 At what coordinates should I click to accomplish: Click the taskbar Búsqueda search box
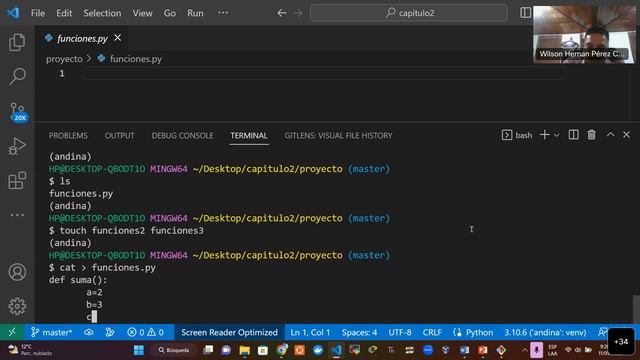click(x=174, y=350)
